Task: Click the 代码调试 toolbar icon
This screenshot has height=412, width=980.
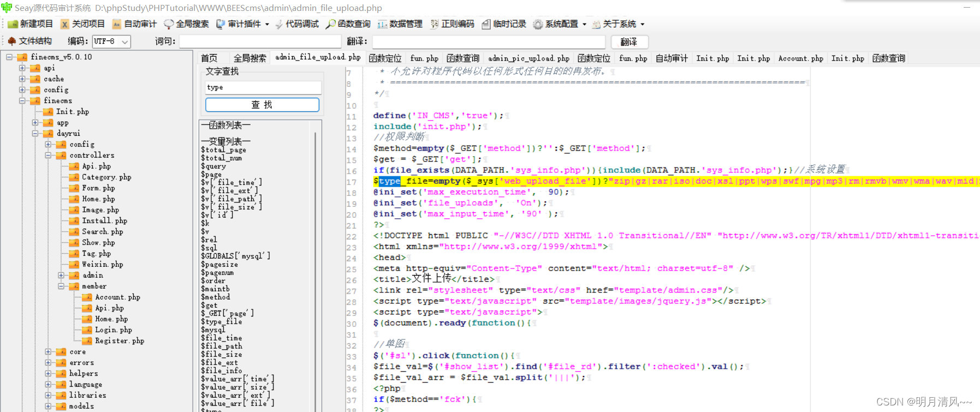Action: coord(279,24)
